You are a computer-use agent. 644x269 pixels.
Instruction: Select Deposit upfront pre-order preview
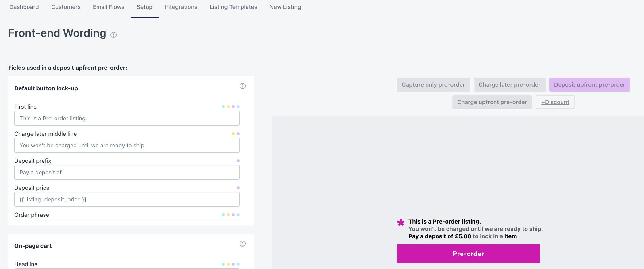tap(589, 85)
